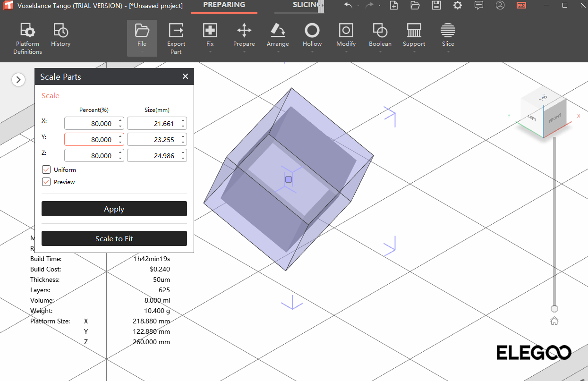Screen dimensions: 588x381
Task: Click Apply in Scale Parts
Action: (x=114, y=209)
